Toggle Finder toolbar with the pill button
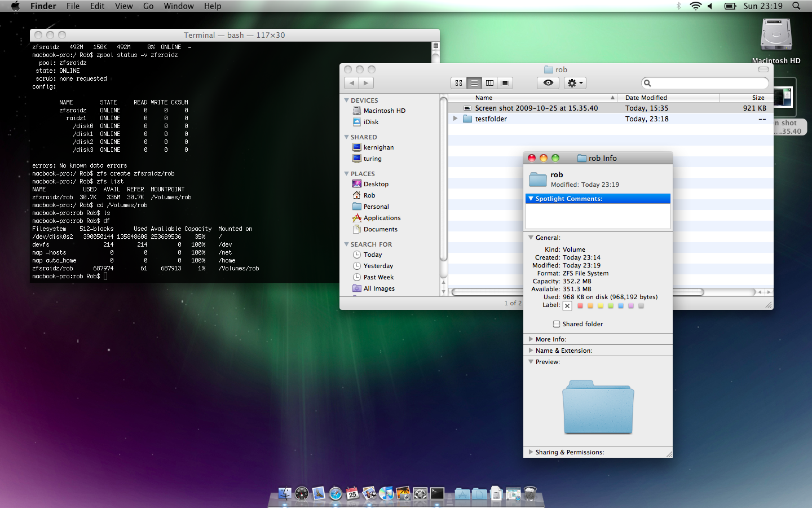This screenshot has height=508, width=812. tap(764, 69)
